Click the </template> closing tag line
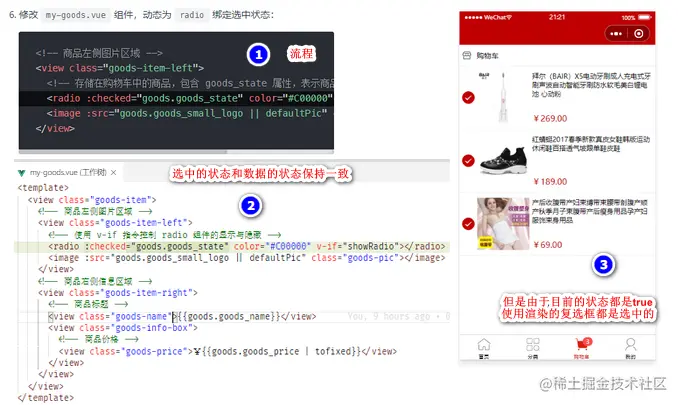This screenshot has width=680, height=405. point(46,398)
